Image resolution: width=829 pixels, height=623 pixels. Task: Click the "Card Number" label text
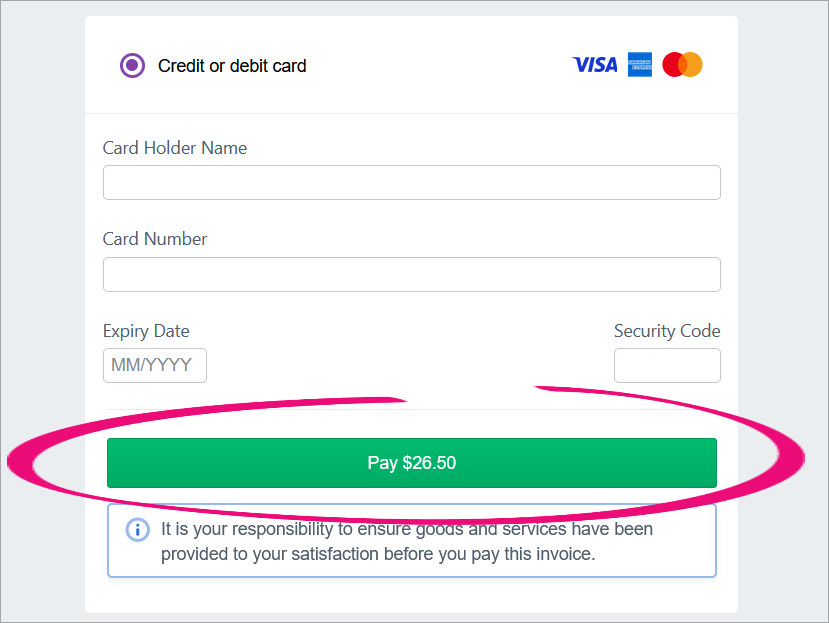(155, 239)
